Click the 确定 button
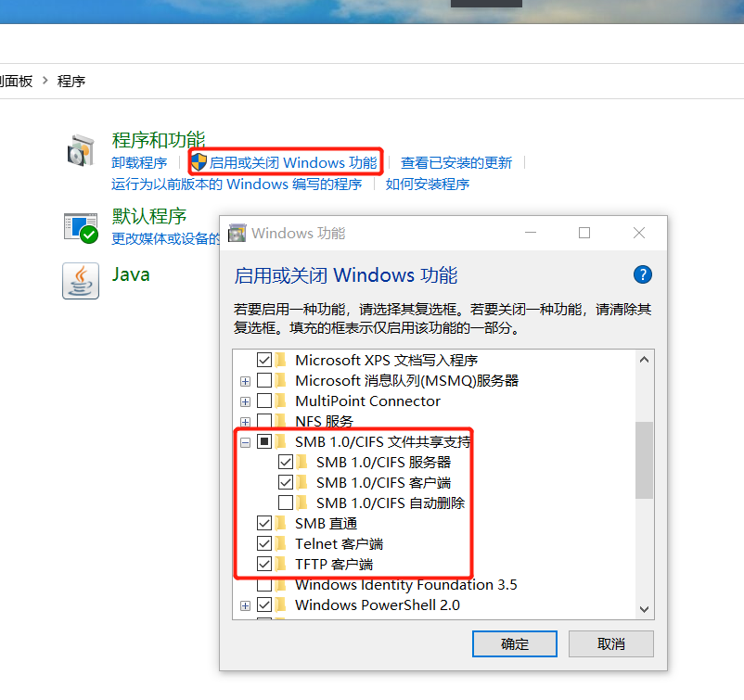Screen dimensions: 744x700 514,643
